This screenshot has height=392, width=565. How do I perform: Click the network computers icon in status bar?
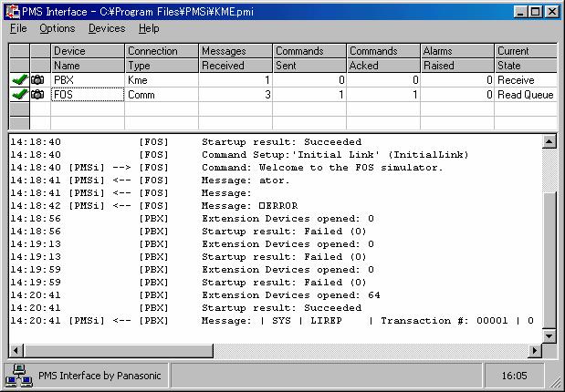[19, 376]
